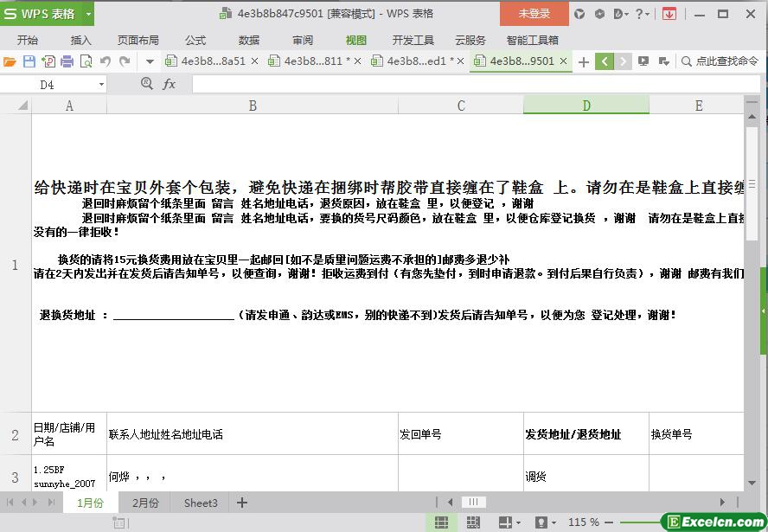Click the Print preview icon
Viewport: 768px width, 532px height.
coord(86,61)
